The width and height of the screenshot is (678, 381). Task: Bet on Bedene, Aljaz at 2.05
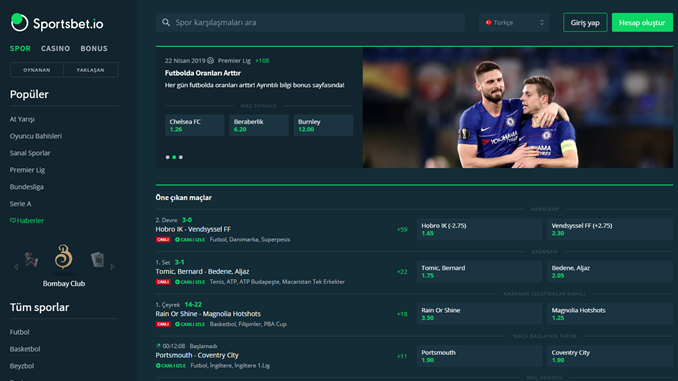point(610,272)
